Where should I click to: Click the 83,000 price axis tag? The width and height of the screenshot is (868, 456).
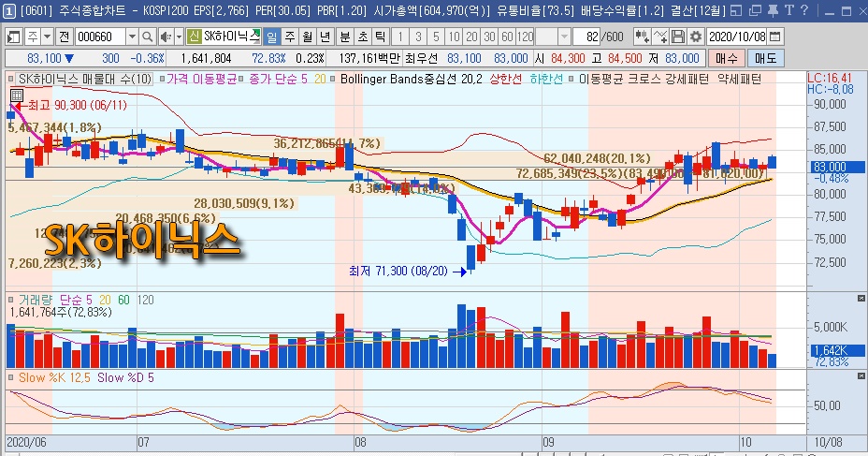click(838, 167)
